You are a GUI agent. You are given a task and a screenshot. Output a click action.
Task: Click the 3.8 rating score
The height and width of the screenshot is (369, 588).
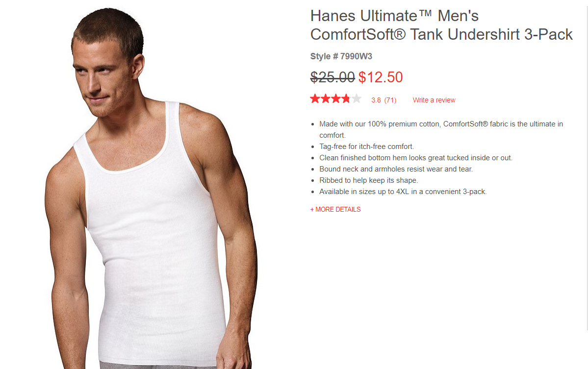click(x=376, y=100)
